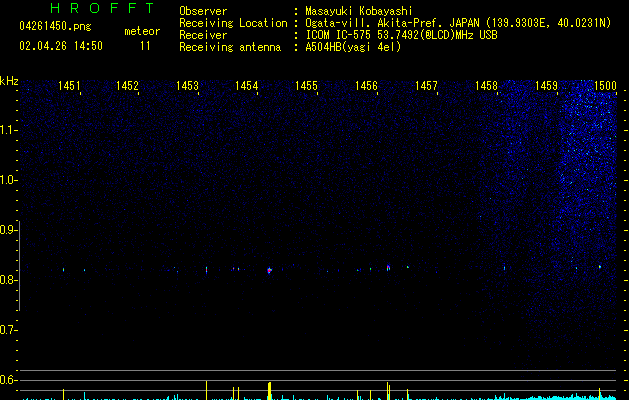This screenshot has height=400, width=629.
Task: Click the 1459 time axis label
Action: pos(546,86)
